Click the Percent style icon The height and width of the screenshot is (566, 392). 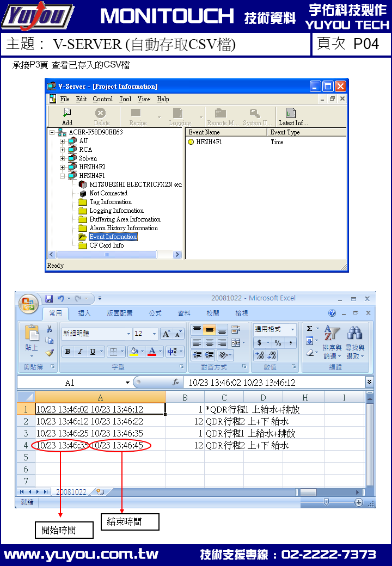coord(278,342)
